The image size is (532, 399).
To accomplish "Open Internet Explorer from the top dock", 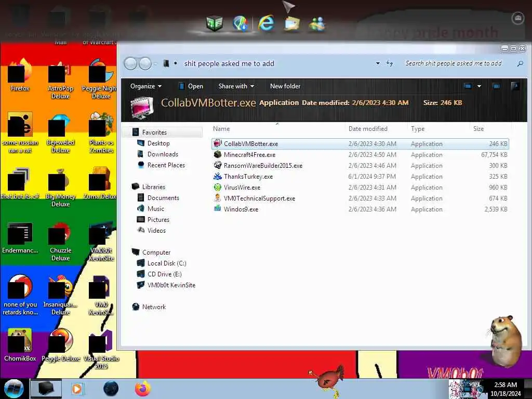I will click(x=266, y=24).
